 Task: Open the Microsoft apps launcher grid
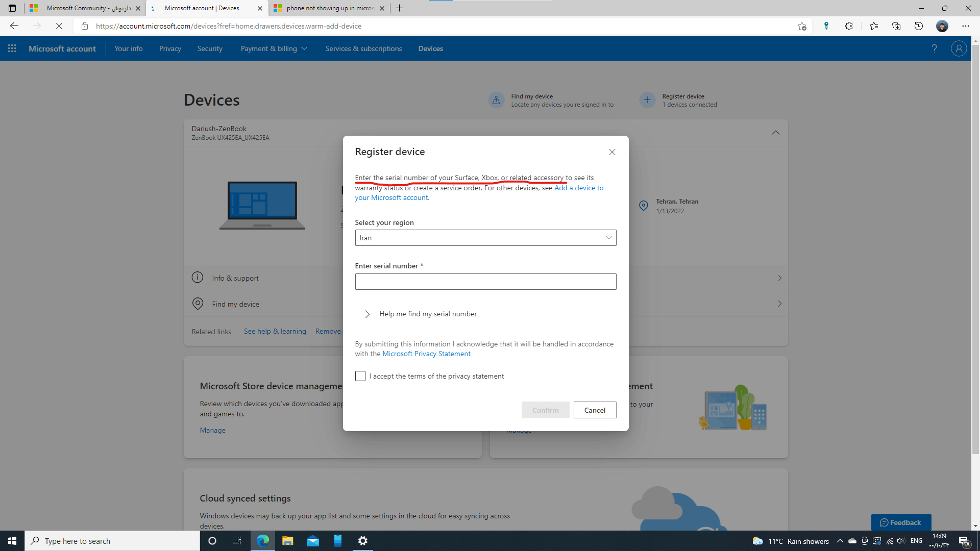pos(12,48)
